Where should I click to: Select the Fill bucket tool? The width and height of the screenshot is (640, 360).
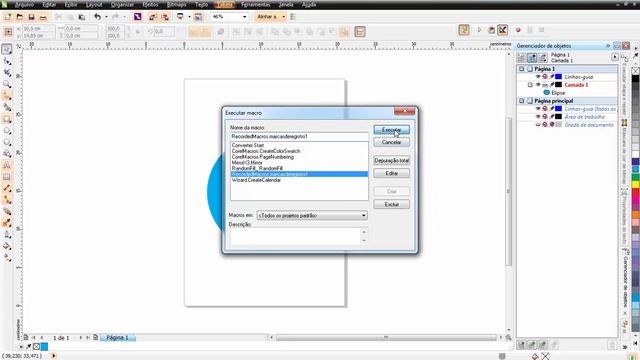[7, 246]
